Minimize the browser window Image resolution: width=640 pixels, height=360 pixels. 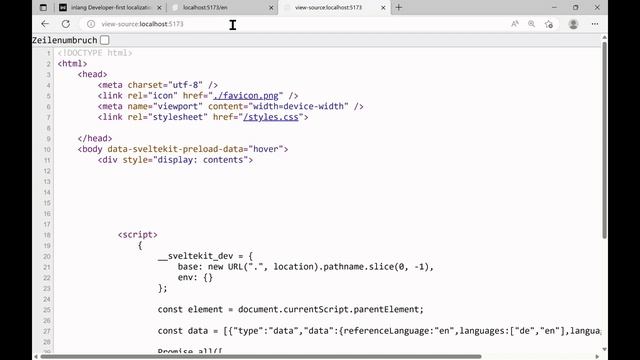click(554, 7)
